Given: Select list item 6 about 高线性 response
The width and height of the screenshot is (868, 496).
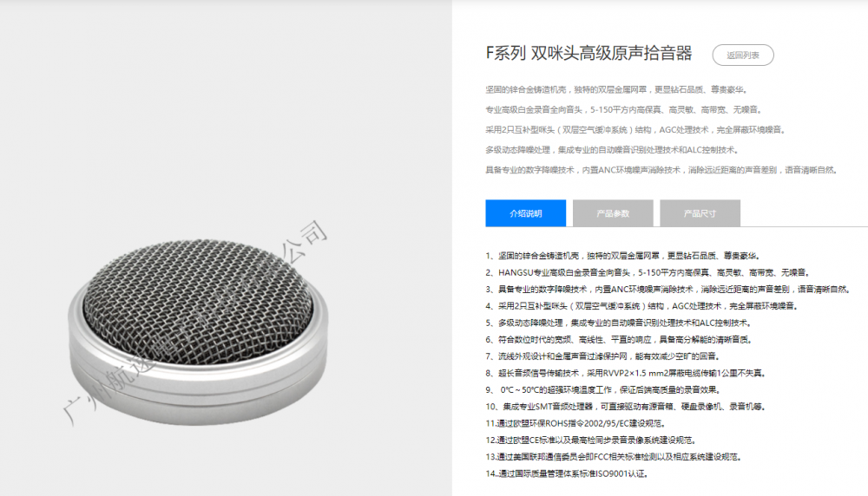Looking at the screenshot, I should pos(620,340).
